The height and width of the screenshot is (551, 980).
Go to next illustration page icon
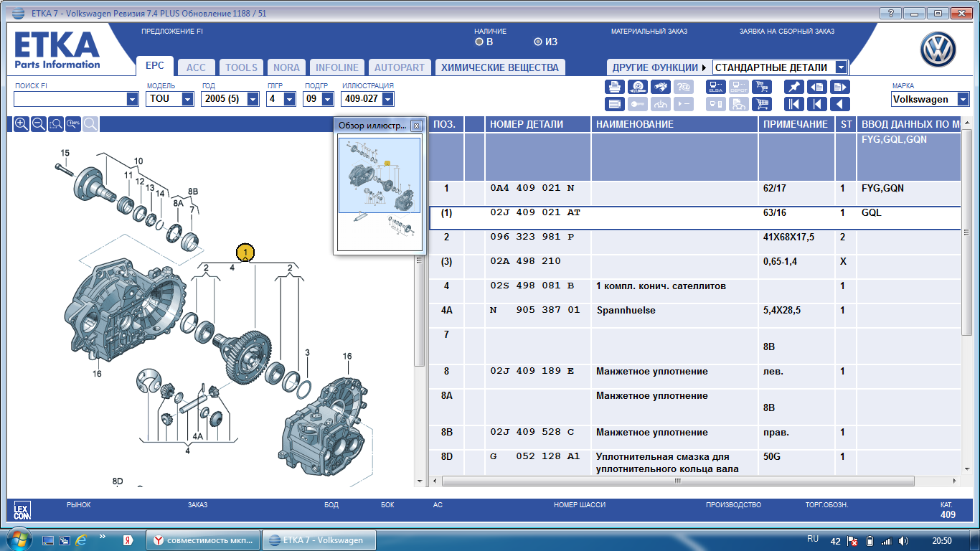pyautogui.click(x=840, y=86)
